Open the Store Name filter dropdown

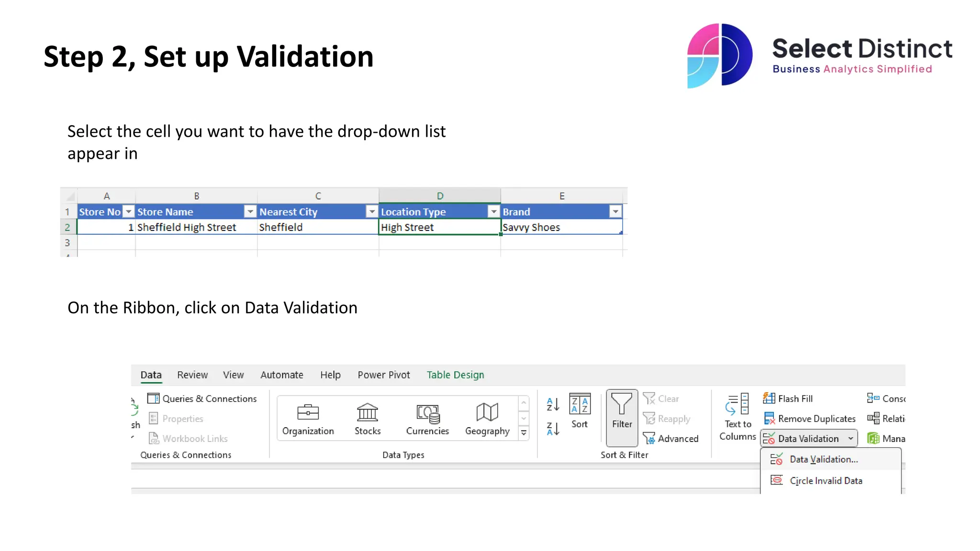250,211
